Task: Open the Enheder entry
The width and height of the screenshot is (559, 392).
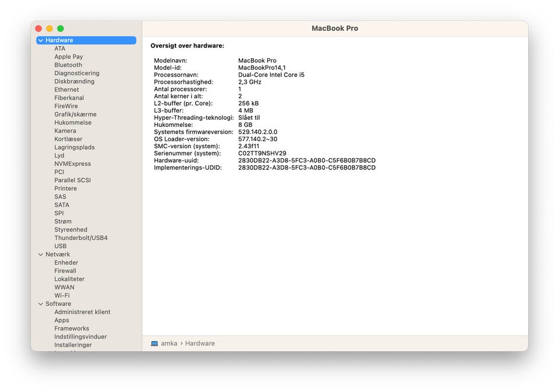Action: (66, 263)
